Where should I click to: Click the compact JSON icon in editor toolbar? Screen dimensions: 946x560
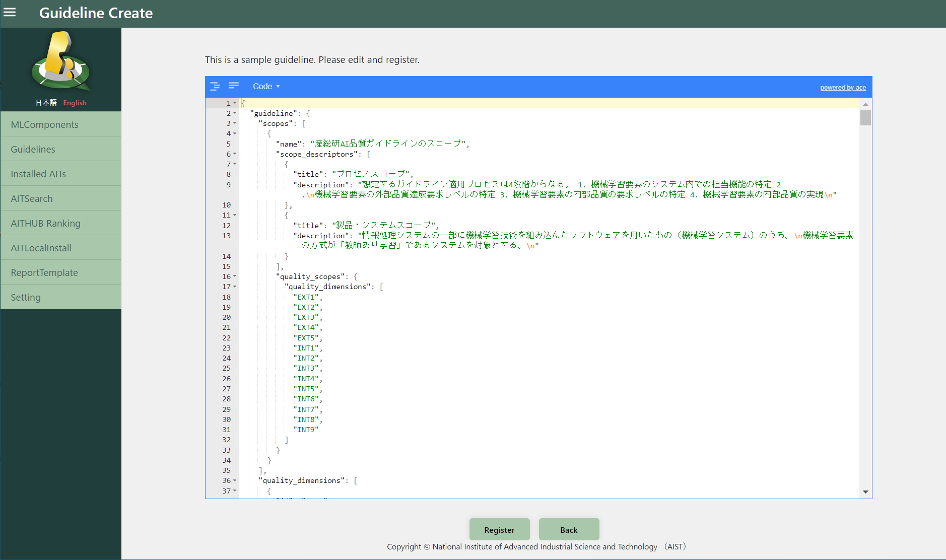click(234, 86)
